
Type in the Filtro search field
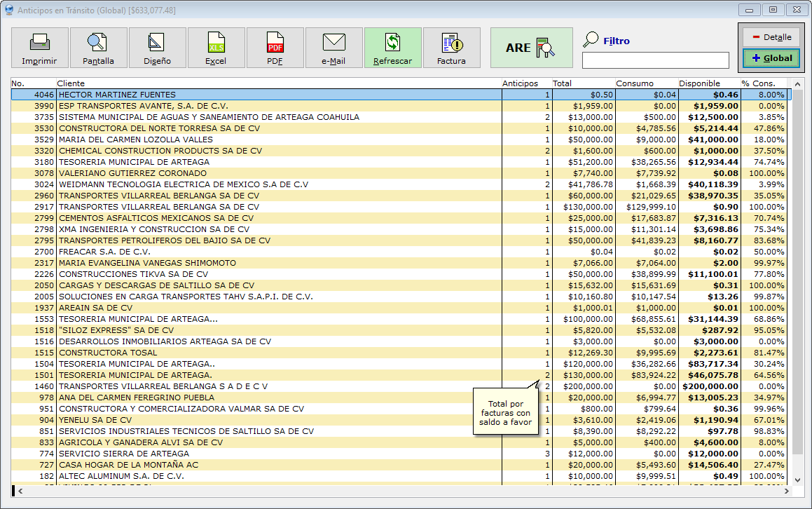tap(655, 60)
